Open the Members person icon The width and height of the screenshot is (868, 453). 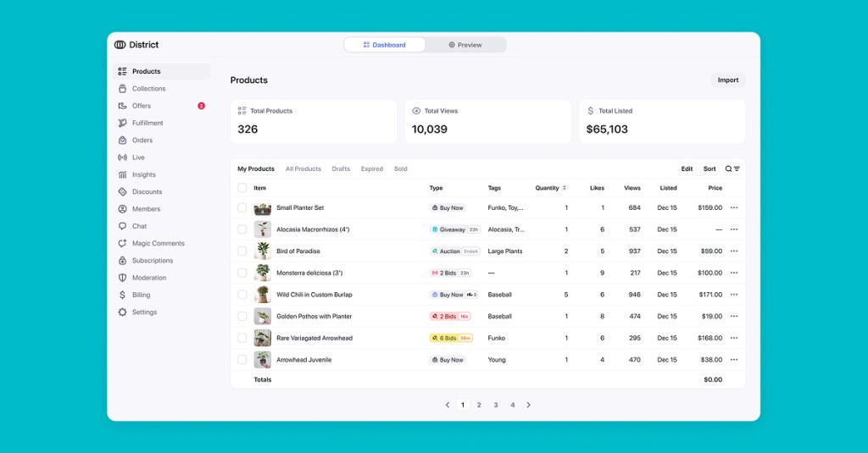coord(122,209)
